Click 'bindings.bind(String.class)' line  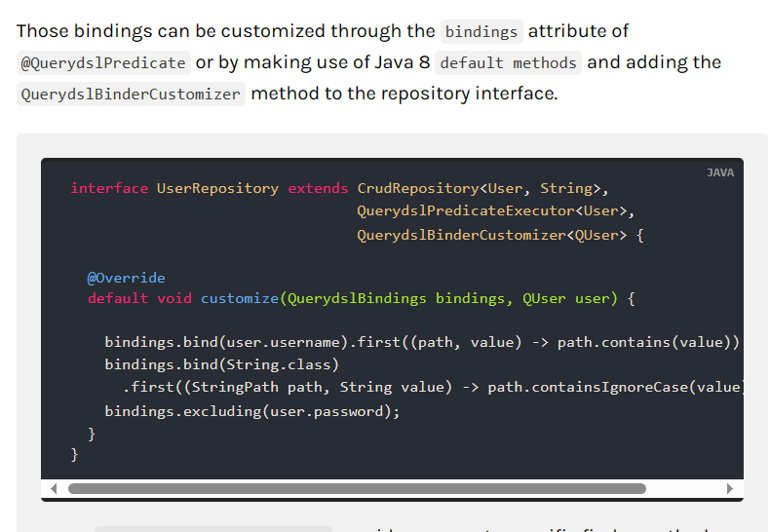point(222,364)
